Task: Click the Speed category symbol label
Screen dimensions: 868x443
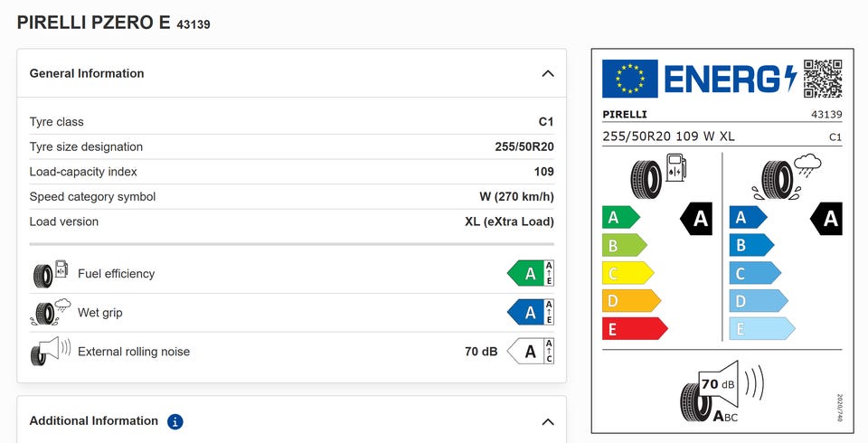Action: [x=92, y=196]
